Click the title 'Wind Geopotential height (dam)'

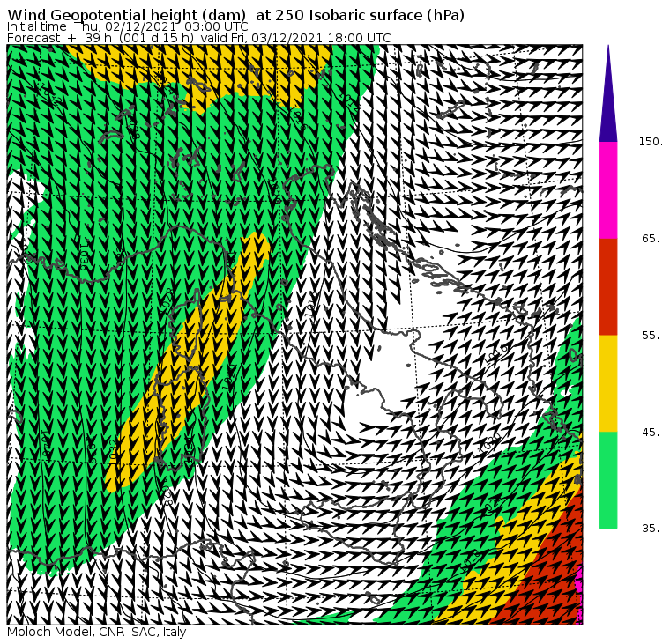tap(126, 15)
